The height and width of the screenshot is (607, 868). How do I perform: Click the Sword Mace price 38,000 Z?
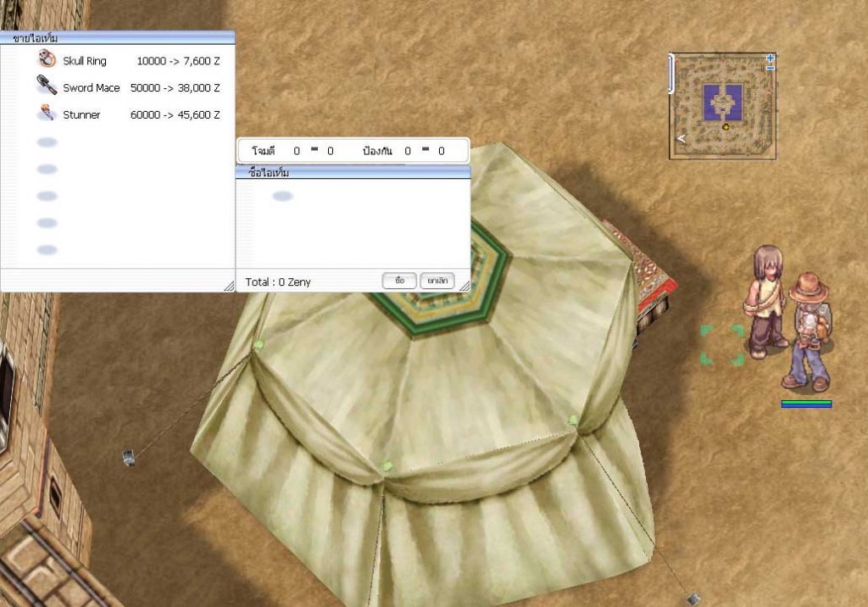pyautogui.click(x=197, y=88)
